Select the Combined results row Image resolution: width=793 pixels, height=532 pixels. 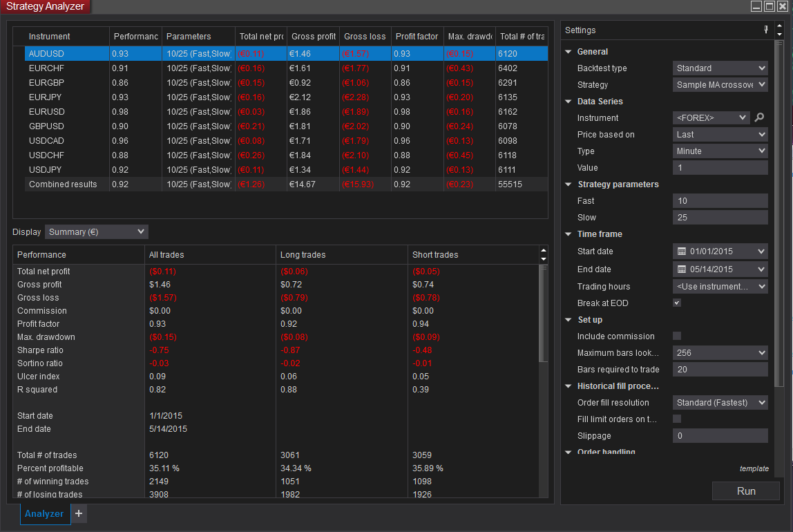click(286, 184)
